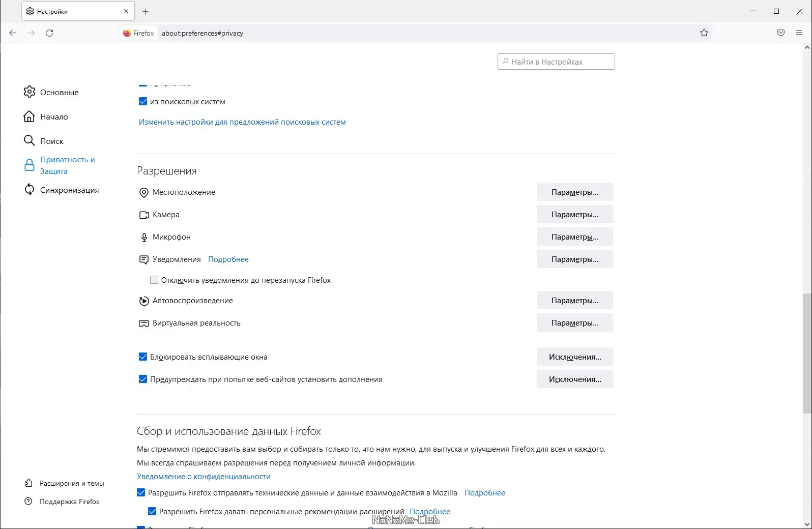
Task: Open Исключения for pop-up blocking
Action: coord(574,357)
